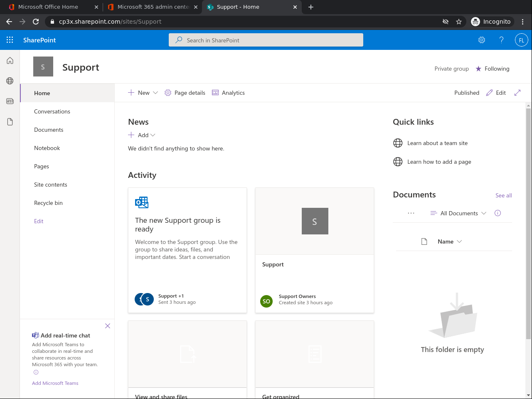The width and height of the screenshot is (532, 399).
Task: Dismiss the Add real-time chat panel
Action: (108, 326)
